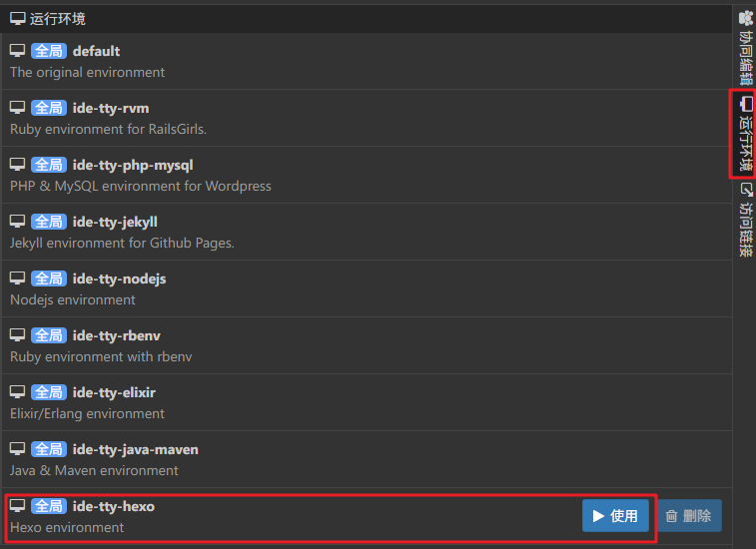Click the 使用 button for ide-tty-hexo
Viewport: 756px width, 549px height.
tap(615, 516)
